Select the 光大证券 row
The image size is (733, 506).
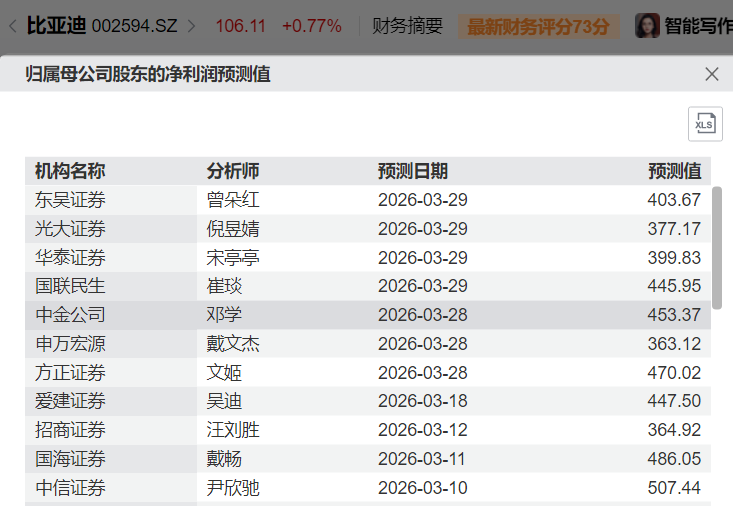point(368,229)
